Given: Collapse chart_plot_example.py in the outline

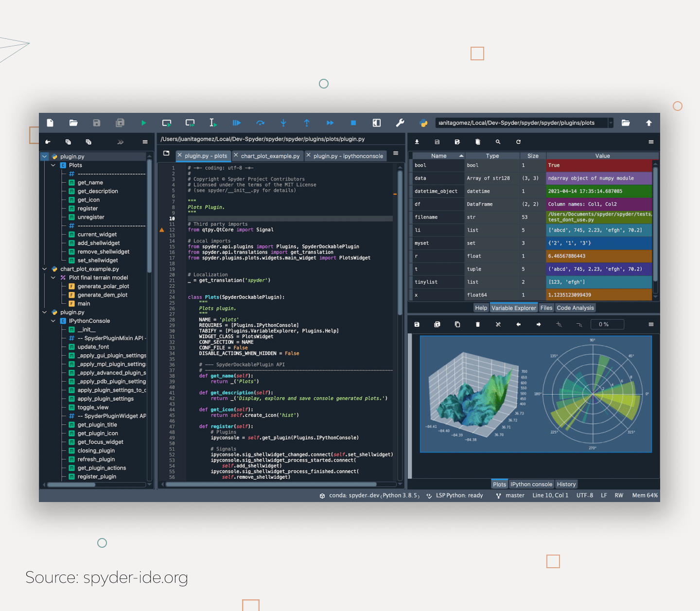Looking at the screenshot, I should pos(45,269).
